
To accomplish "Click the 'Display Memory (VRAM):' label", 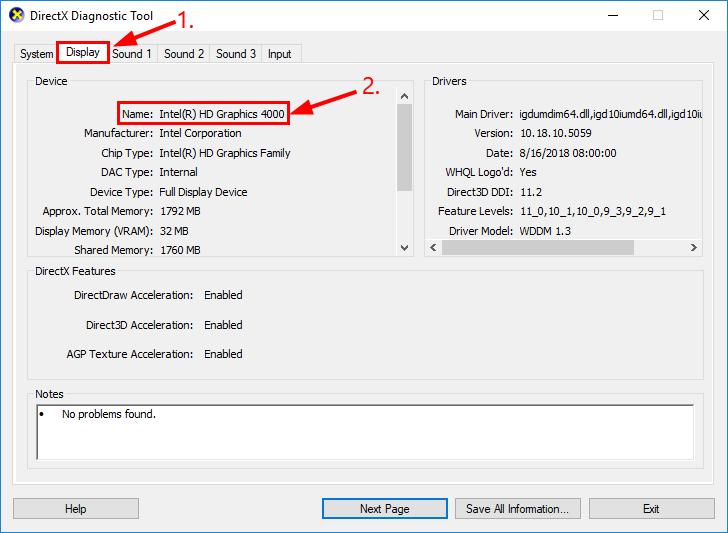I will pyautogui.click(x=94, y=231).
